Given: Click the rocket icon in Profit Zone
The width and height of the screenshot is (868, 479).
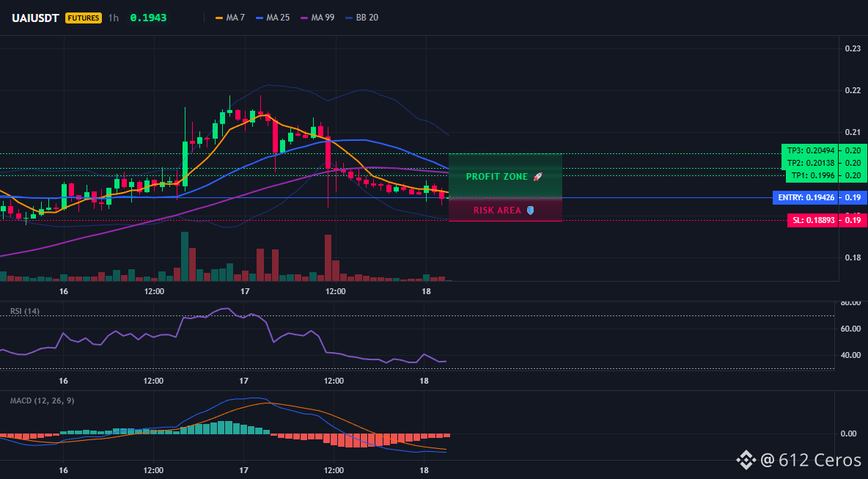Looking at the screenshot, I should pyautogui.click(x=537, y=177).
